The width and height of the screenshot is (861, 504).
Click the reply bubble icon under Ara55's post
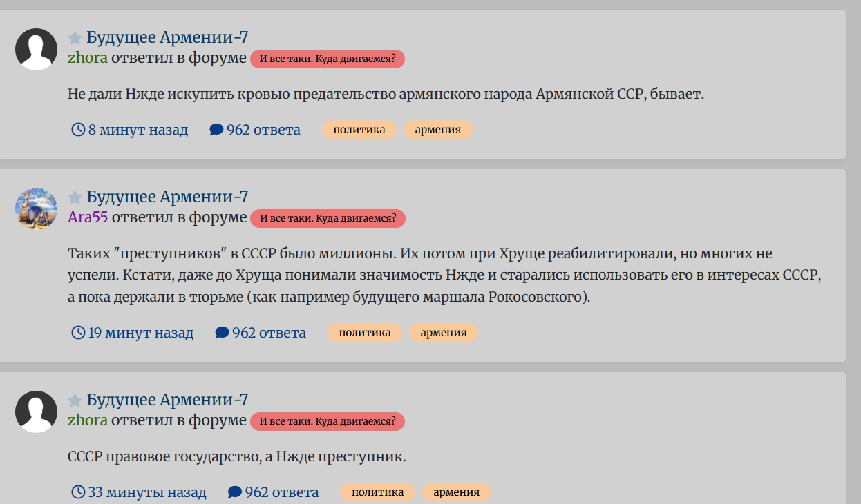[222, 332]
